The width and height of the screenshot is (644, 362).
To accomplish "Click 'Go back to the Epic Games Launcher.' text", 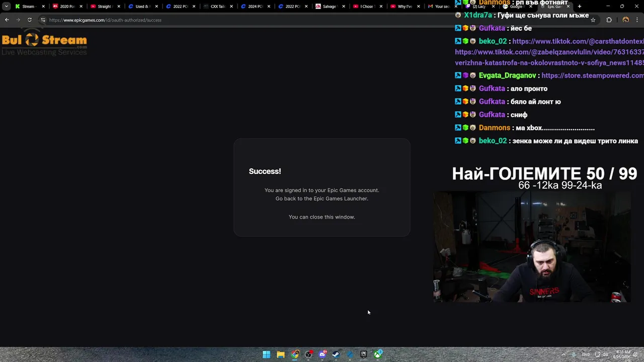I will click(x=322, y=199).
